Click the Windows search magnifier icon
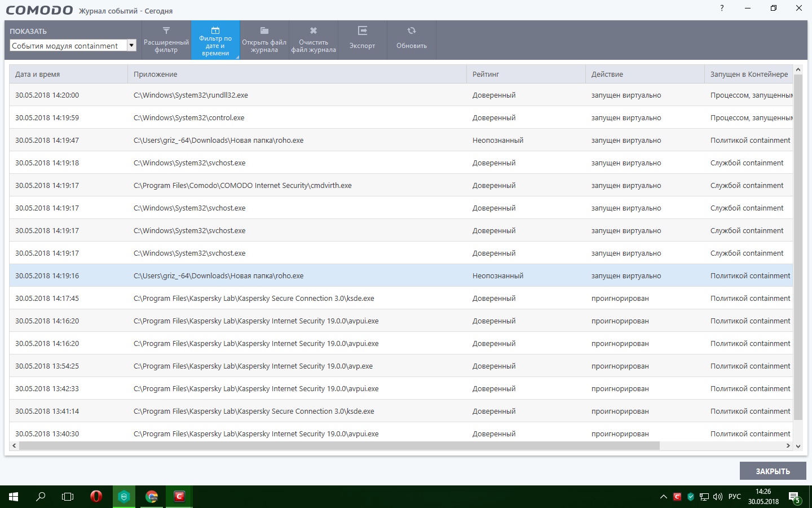The image size is (812, 508). coord(41,497)
